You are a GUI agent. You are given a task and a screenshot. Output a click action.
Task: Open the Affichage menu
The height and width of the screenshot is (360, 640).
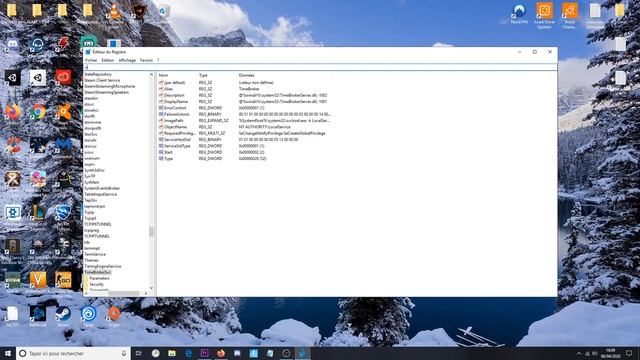coord(127,60)
